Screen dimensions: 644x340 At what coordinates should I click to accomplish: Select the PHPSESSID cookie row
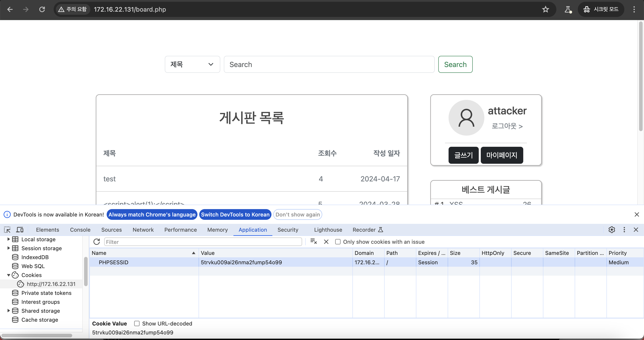click(366, 262)
